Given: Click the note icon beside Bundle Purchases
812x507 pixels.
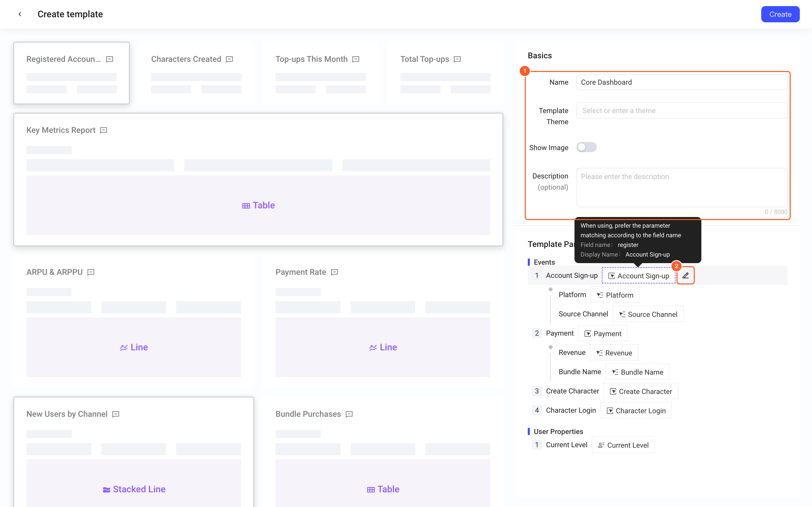Looking at the screenshot, I should [x=349, y=414].
